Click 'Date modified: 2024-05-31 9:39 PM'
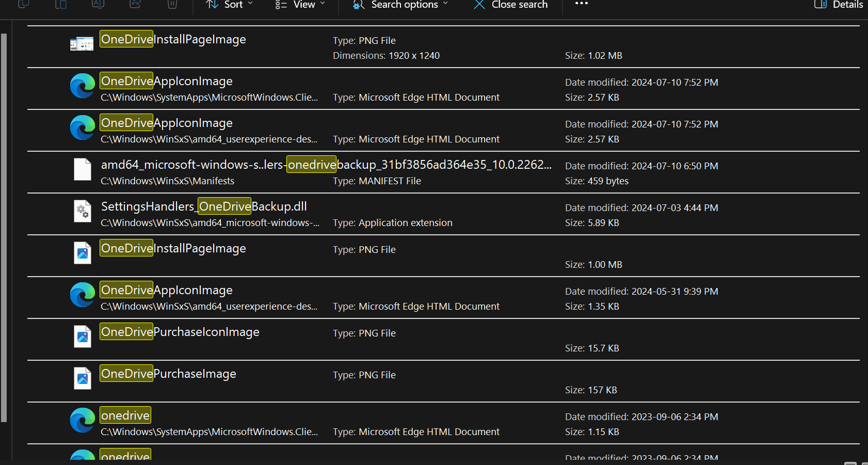868x465 pixels. pos(641,292)
